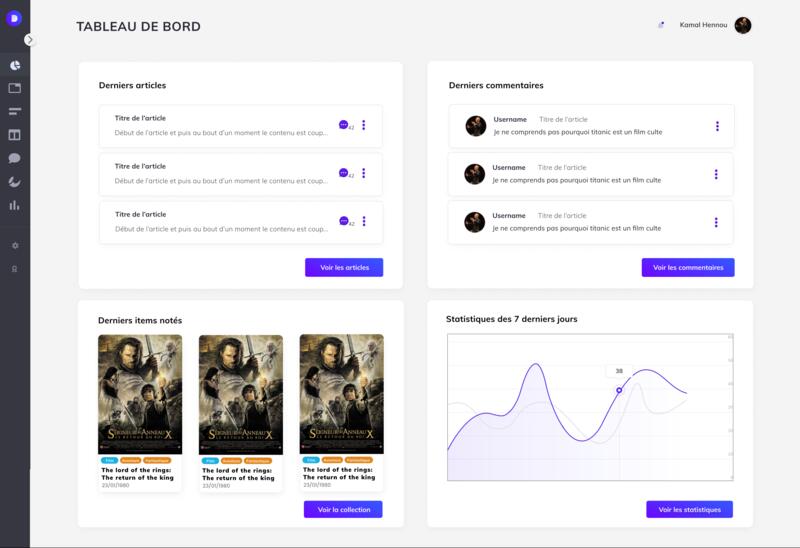This screenshot has width=800, height=548.
Task: Open the text-lines articles icon in the sidebar
Action: [15, 111]
